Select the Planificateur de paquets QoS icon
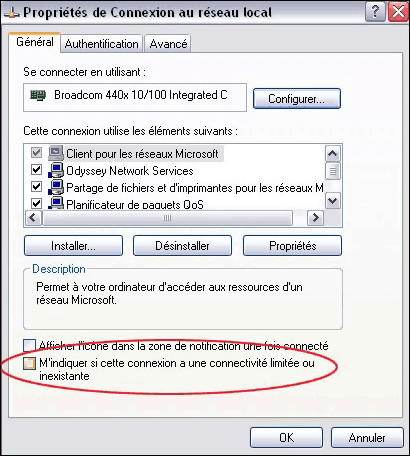Screen dimensions: 410x456 (x=56, y=203)
